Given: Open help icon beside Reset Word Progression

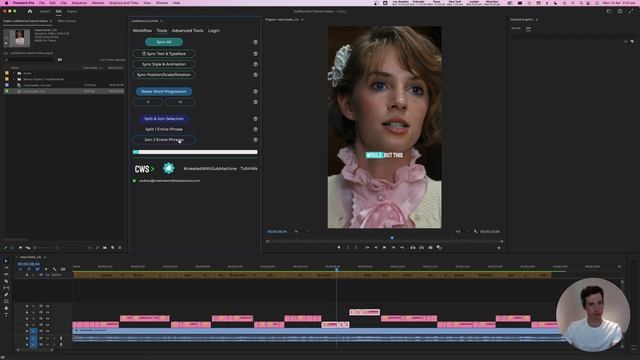Looking at the screenshot, I should tap(255, 91).
